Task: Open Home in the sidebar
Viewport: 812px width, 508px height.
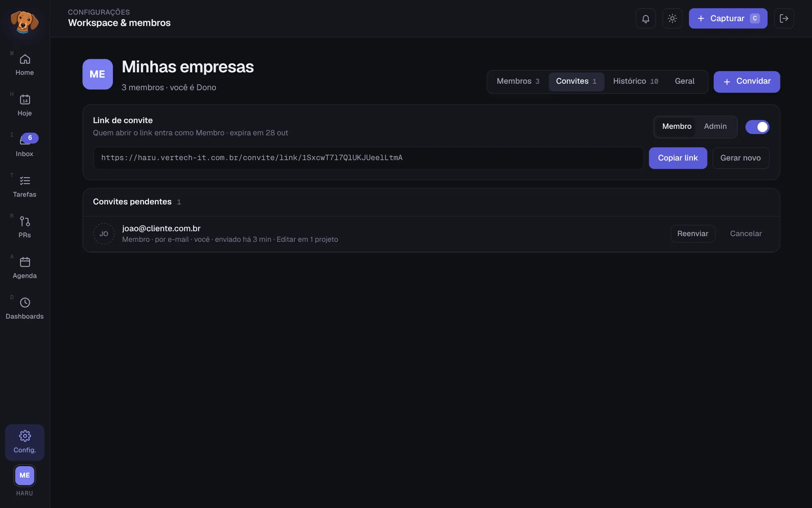Action: (25, 65)
